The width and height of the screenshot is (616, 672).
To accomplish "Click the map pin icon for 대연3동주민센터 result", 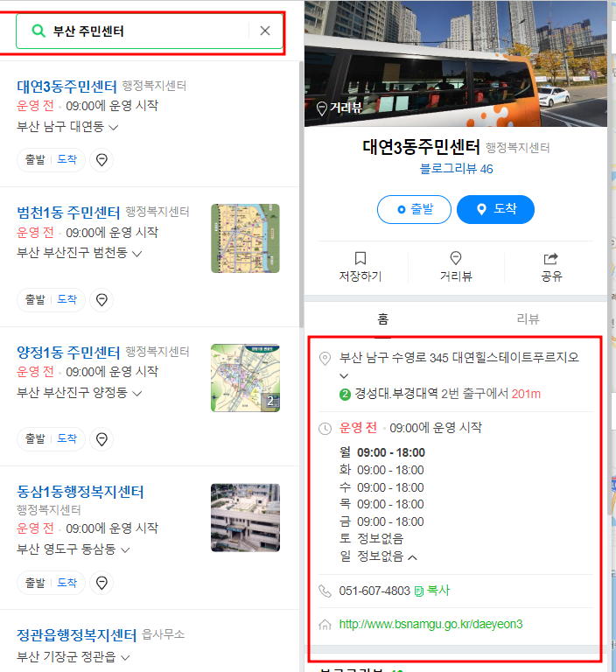I will pos(101,160).
